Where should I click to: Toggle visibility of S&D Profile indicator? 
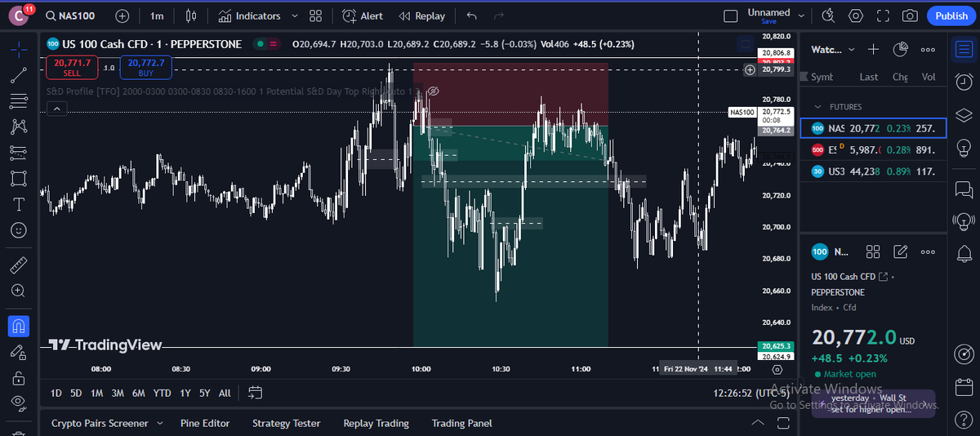[x=434, y=91]
